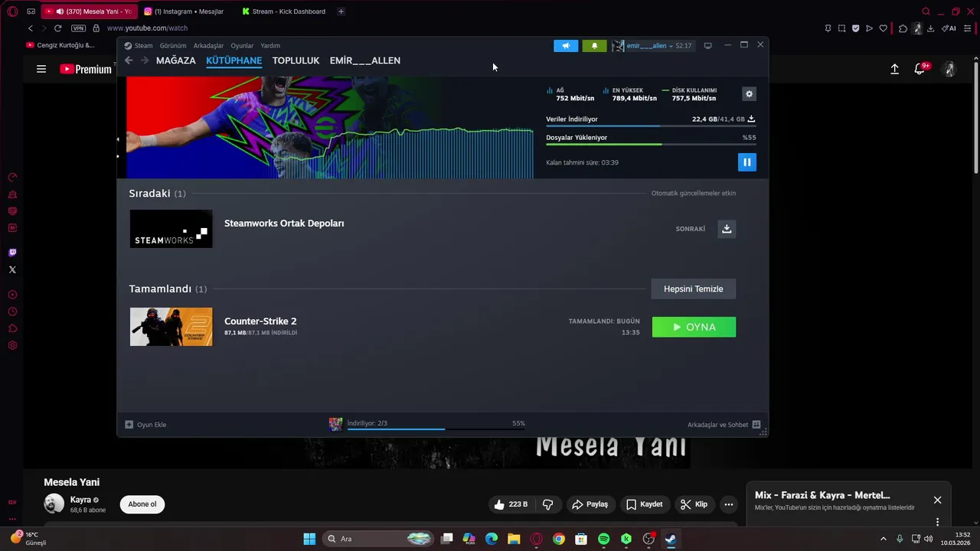Click Paylaş share button
980x551 pixels.
click(590, 504)
